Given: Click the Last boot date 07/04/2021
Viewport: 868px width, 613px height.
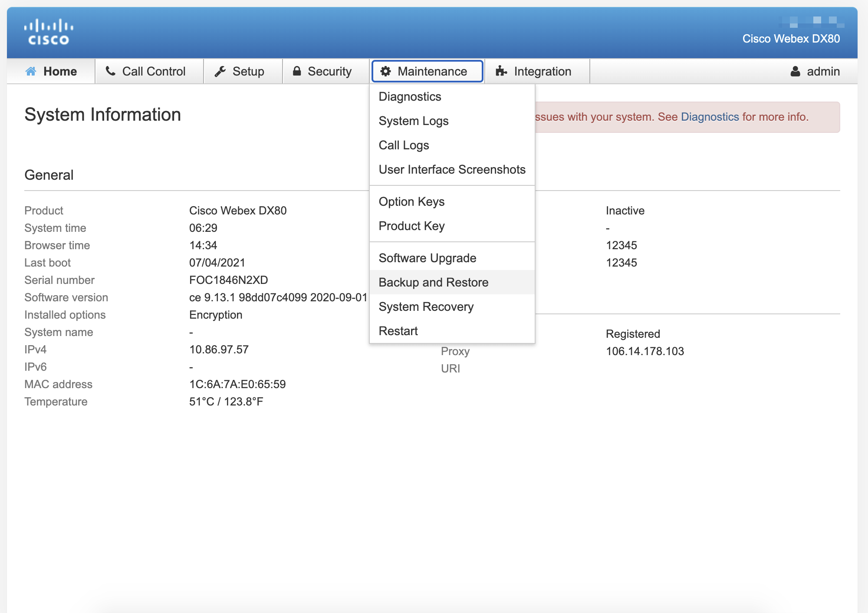Looking at the screenshot, I should pyautogui.click(x=217, y=263).
